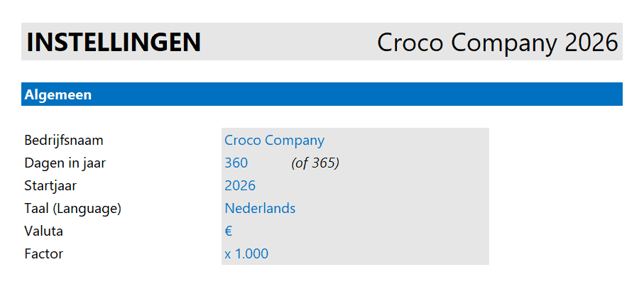Click the Dagen in jaar label
This screenshot has width=644, height=284.
[65, 163]
